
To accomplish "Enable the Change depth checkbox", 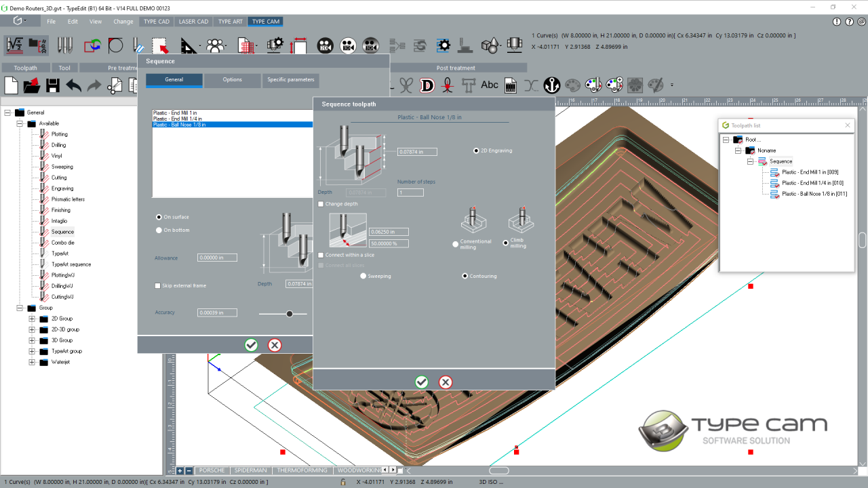I will pyautogui.click(x=321, y=203).
